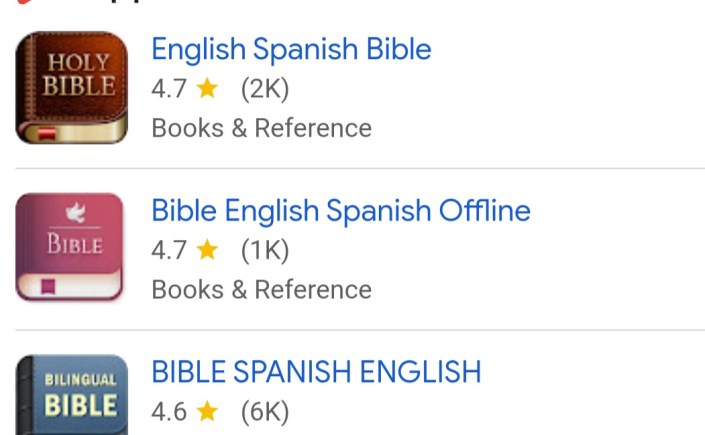Tap the (2K) review count
Image resolution: width=705 pixels, height=435 pixels.
pos(265,89)
